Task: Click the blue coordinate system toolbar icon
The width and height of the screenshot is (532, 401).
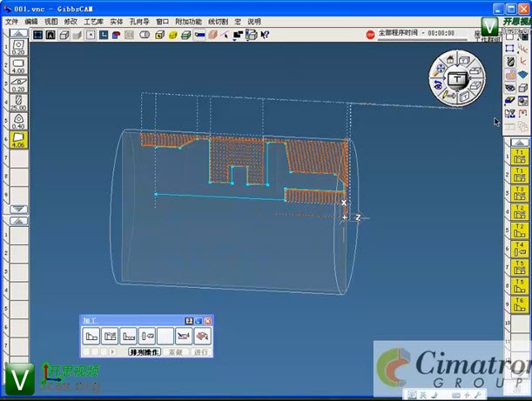Action: [104, 35]
